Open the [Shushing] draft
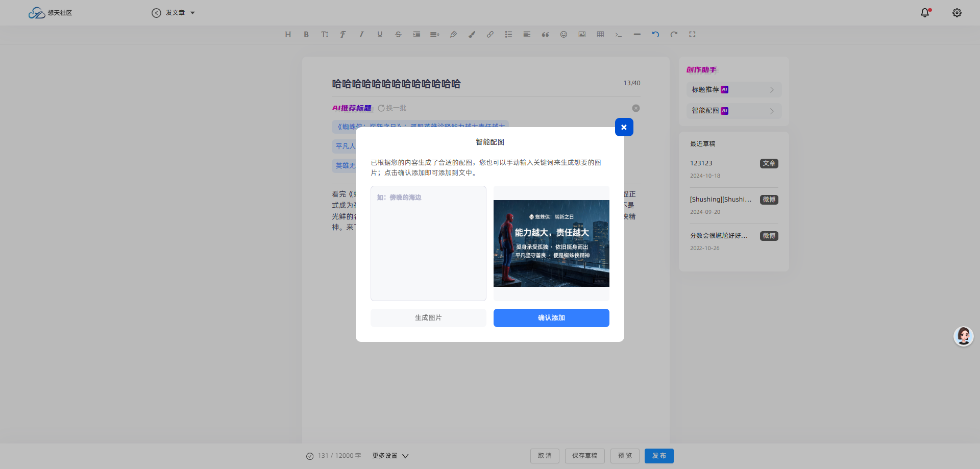Viewport: 980px width, 469px height. click(721, 200)
